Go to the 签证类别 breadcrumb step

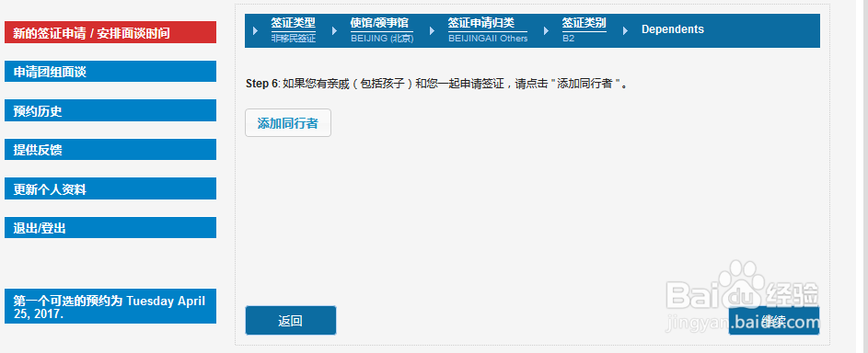pos(584,23)
